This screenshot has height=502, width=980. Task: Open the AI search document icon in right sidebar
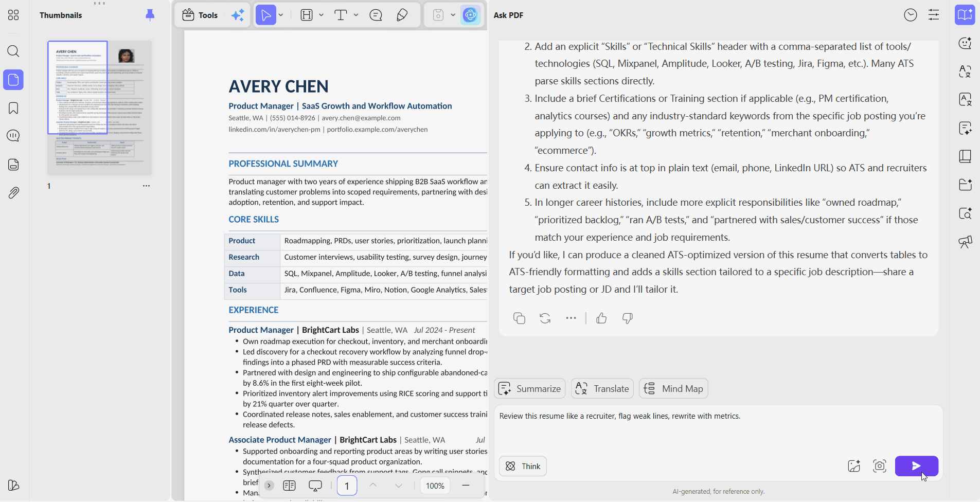coord(965,213)
